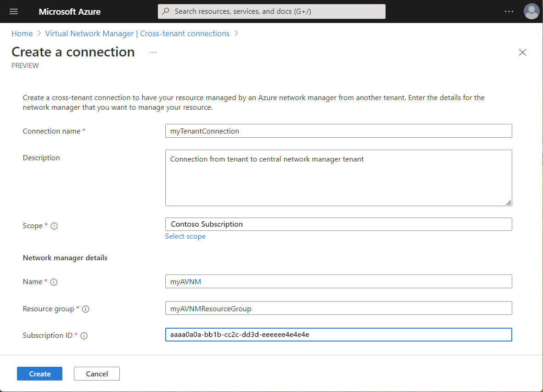Go to the Home breadcrumb
Image resolution: width=543 pixels, height=392 pixels.
pos(22,34)
